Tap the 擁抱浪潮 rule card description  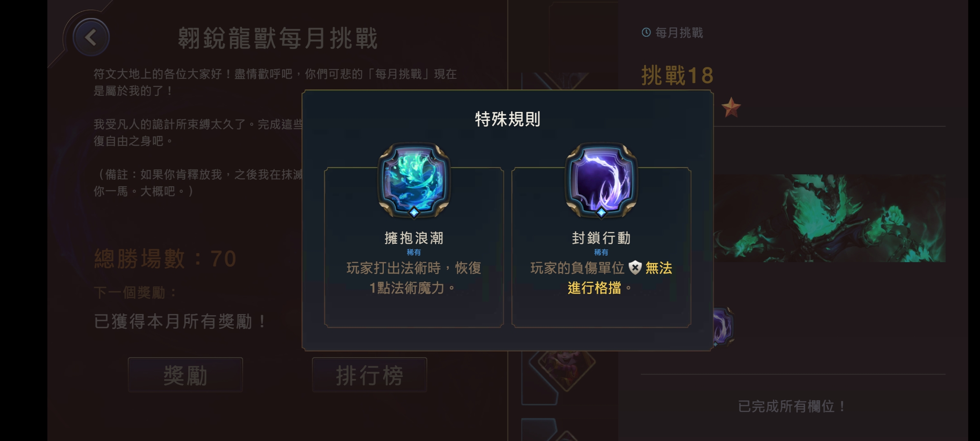coord(414,278)
